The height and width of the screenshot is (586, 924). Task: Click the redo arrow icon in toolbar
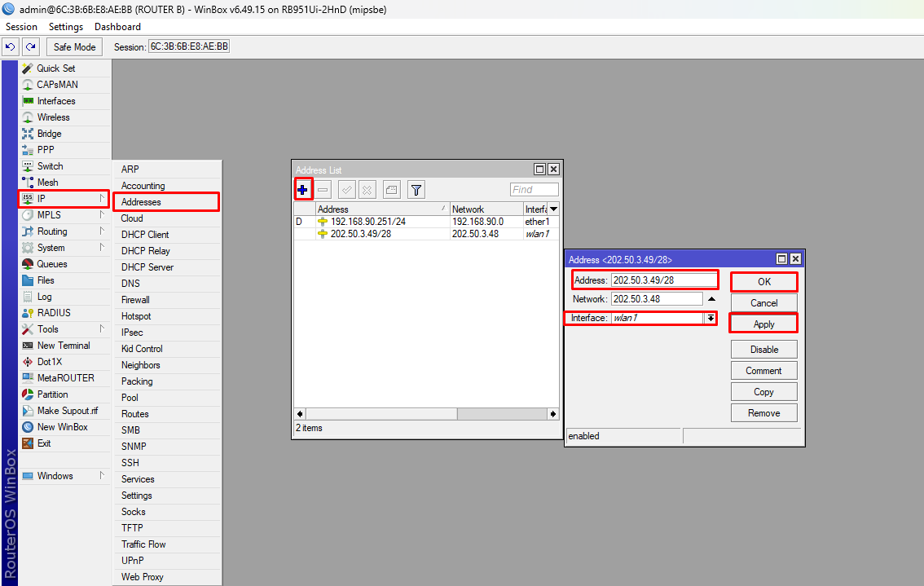pyautogui.click(x=31, y=46)
